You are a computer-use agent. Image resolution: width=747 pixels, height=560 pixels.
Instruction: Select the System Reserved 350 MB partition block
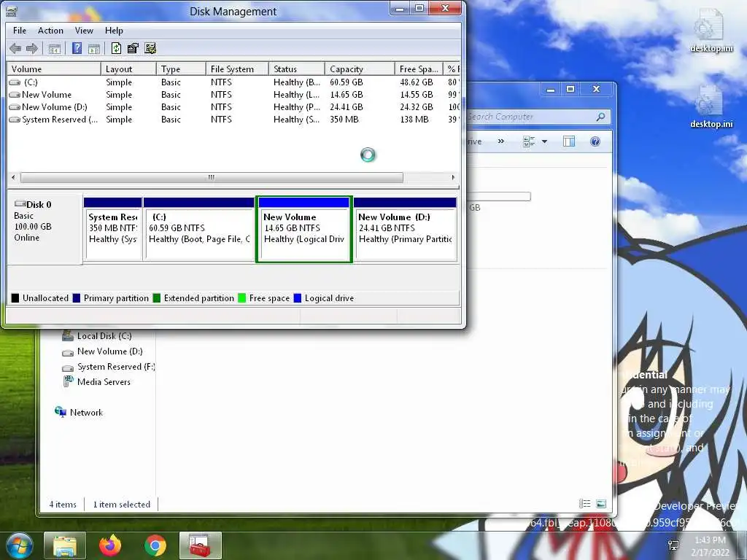113,230
